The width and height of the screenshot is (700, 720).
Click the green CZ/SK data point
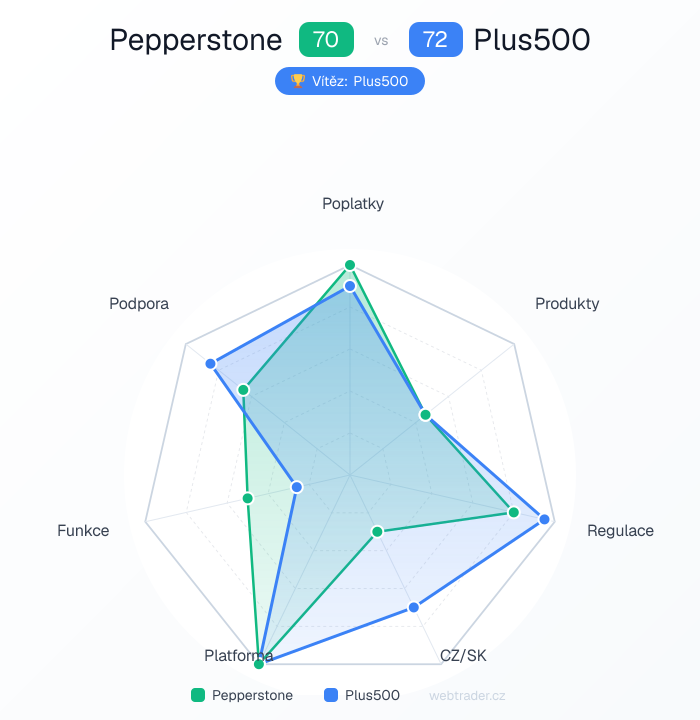click(377, 531)
